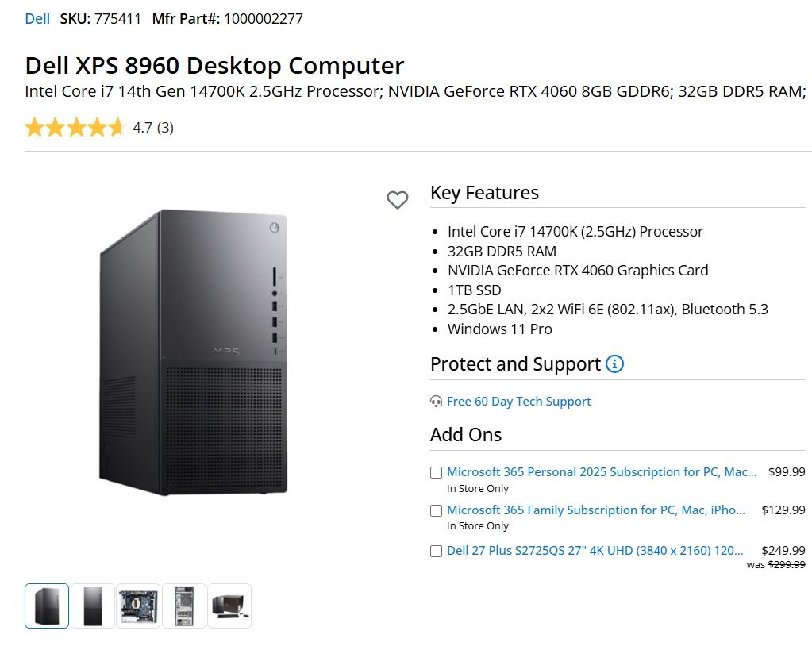Click the Protect and Support info icon
812x650 pixels.
tap(614, 364)
